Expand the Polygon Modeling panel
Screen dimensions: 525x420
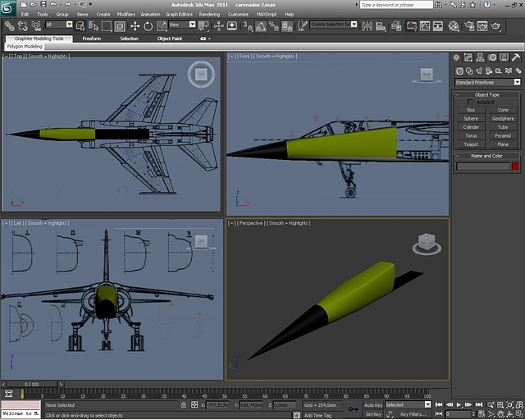(25, 47)
